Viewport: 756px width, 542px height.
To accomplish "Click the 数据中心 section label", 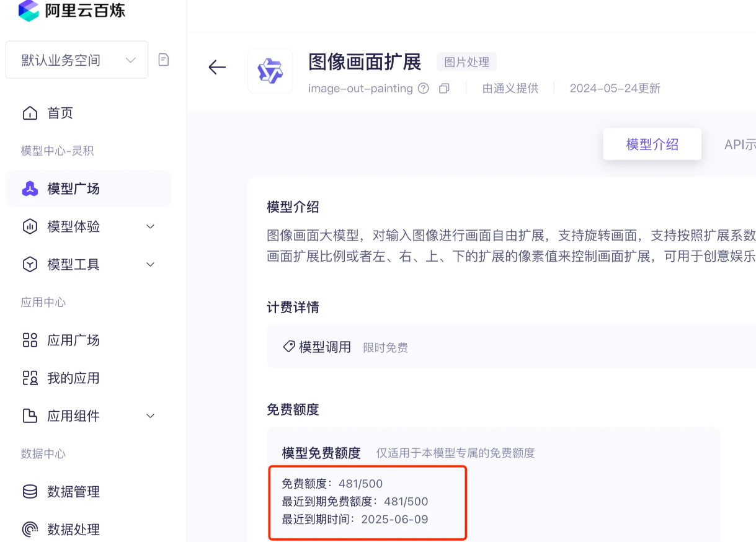I will tap(43, 453).
